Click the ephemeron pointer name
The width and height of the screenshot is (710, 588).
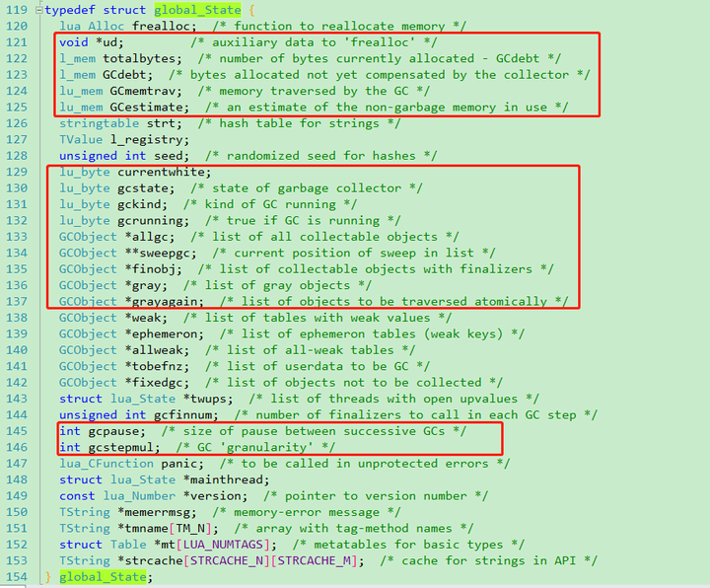[165, 333]
